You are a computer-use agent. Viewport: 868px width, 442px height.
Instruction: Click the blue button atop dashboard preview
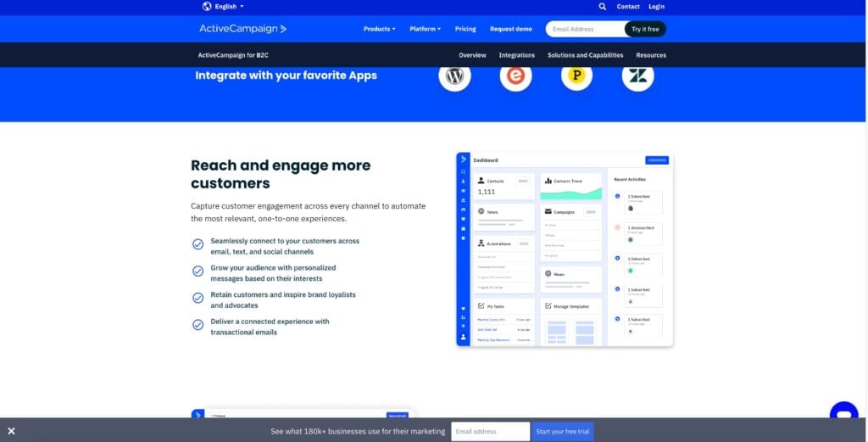click(657, 160)
